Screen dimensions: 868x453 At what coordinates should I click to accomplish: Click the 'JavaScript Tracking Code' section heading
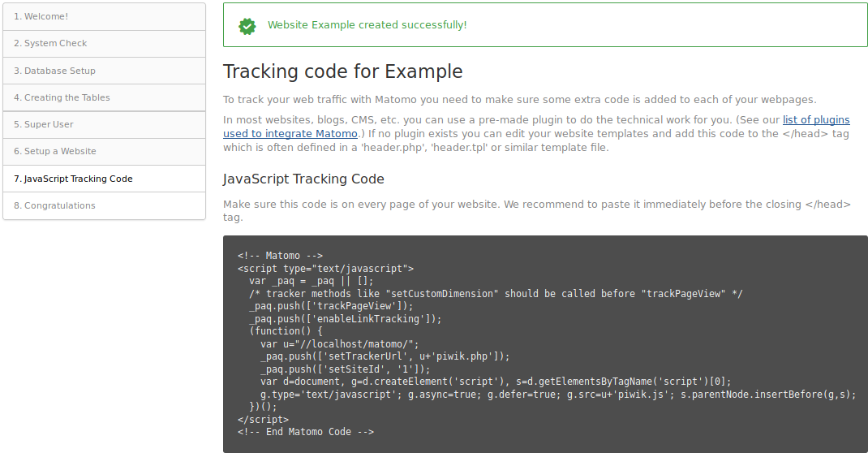(303, 179)
